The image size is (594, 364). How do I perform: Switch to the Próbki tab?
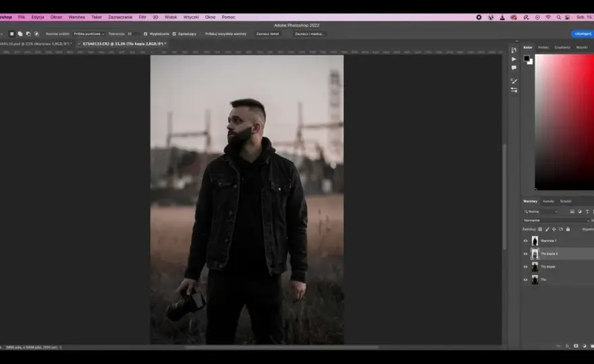pyautogui.click(x=543, y=47)
